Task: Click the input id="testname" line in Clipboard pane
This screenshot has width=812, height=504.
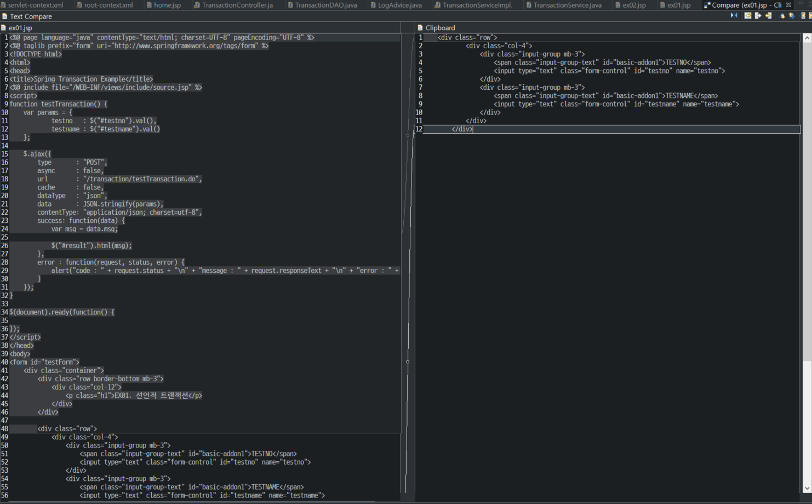Action: click(x=616, y=104)
